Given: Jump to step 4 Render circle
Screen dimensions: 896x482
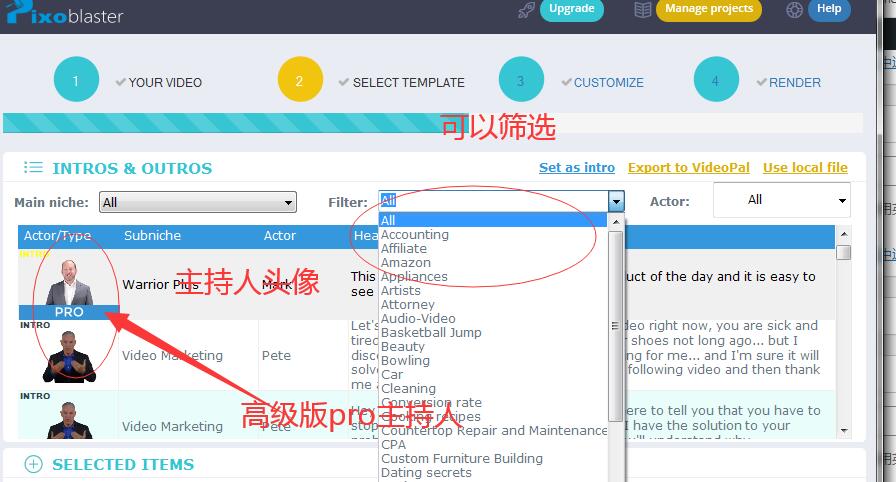Looking at the screenshot, I should click(715, 82).
